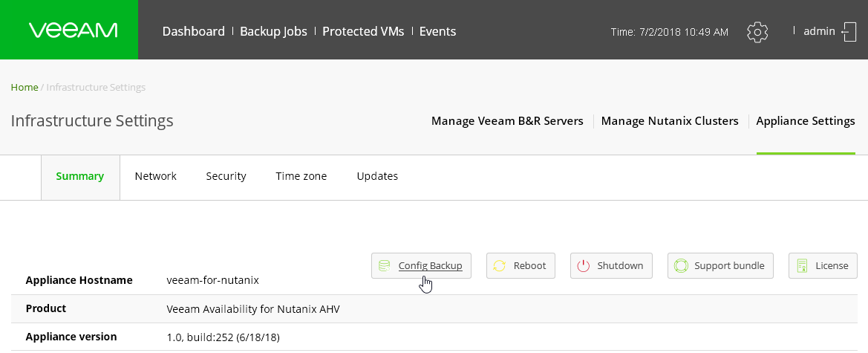
Task: Open the Network tab
Action: [155, 176]
